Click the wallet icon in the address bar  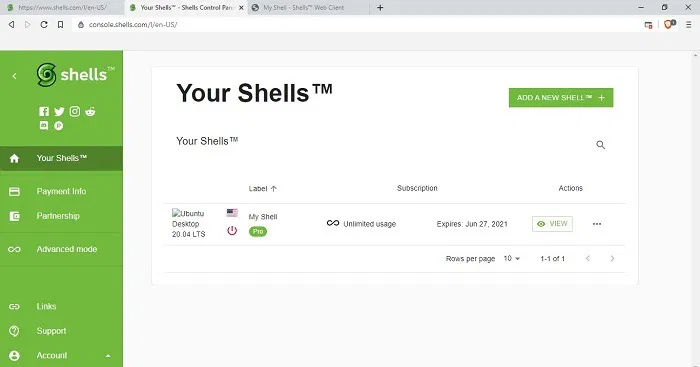pyautogui.click(x=649, y=25)
